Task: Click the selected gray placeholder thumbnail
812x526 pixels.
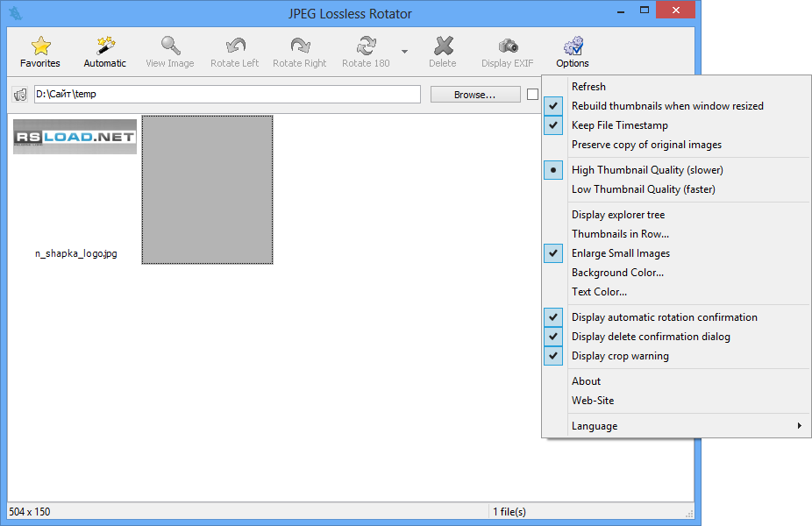Action: click(x=207, y=189)
